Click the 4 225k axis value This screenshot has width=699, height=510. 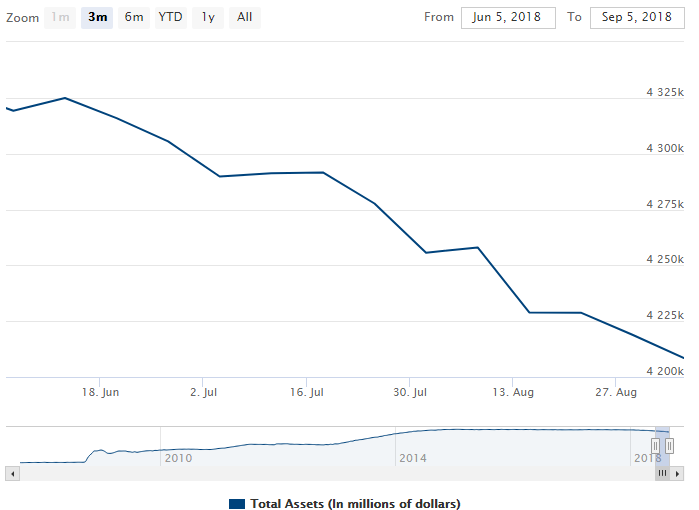[665, 316]
